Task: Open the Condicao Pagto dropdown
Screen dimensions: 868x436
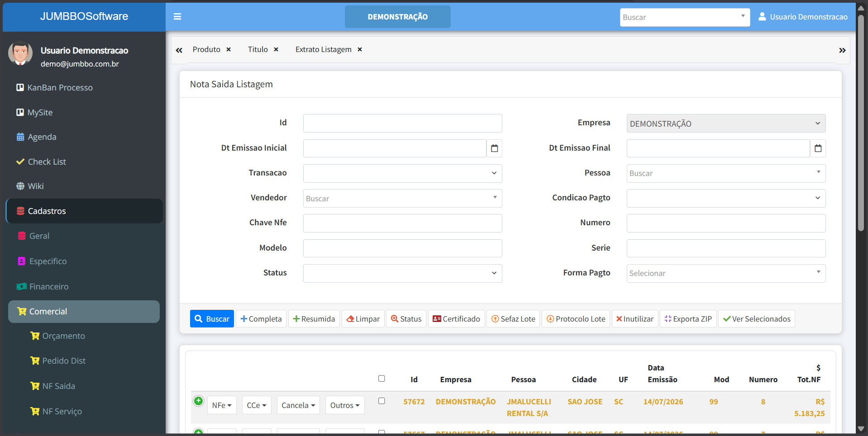Action: (x=726, y=198)
